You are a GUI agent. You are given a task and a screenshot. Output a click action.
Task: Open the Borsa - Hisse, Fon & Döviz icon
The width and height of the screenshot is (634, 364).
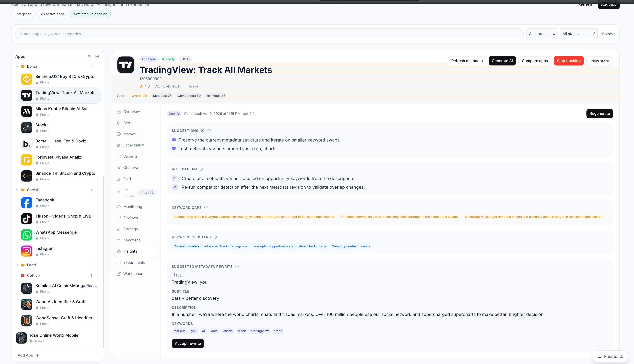coord(27,143)
